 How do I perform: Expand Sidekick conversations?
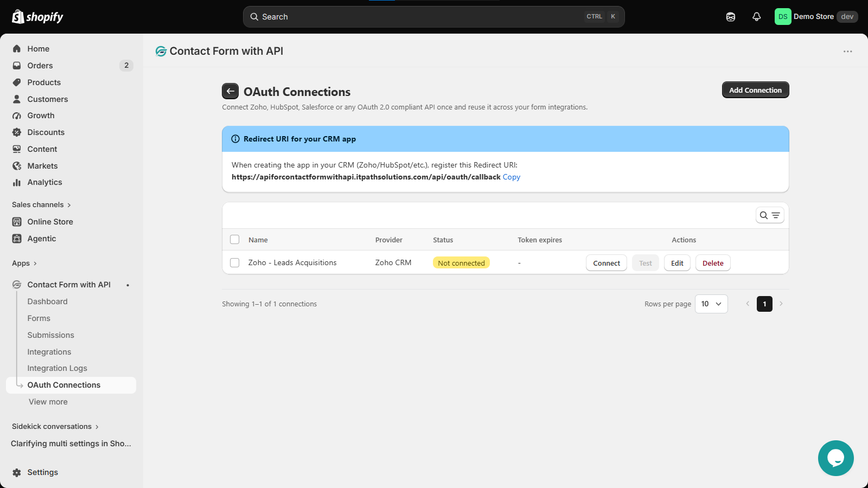(55, 426)
